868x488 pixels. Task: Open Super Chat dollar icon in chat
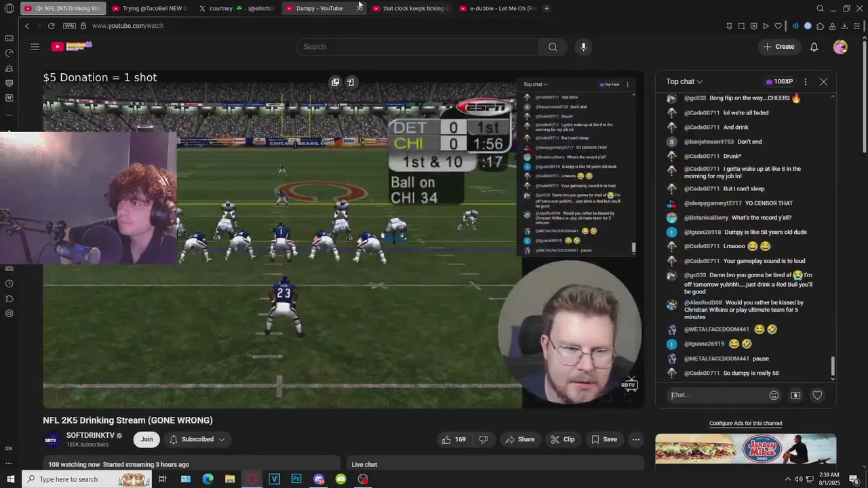[795, 395]
